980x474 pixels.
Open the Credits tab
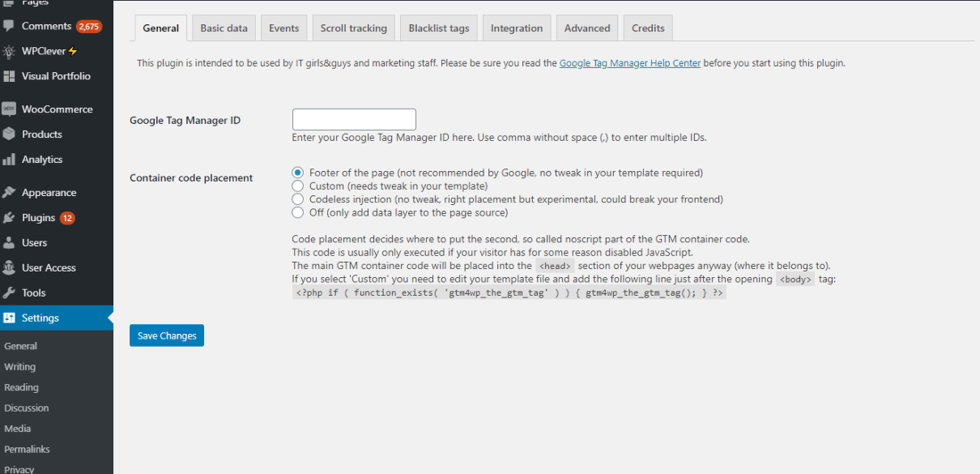[x=648, y=29]
